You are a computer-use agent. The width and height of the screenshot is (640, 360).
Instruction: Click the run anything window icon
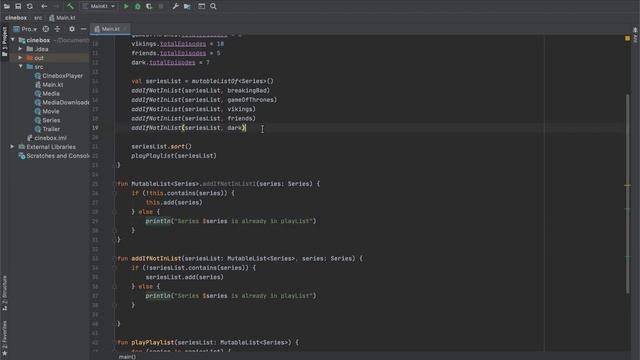point(202,6)
